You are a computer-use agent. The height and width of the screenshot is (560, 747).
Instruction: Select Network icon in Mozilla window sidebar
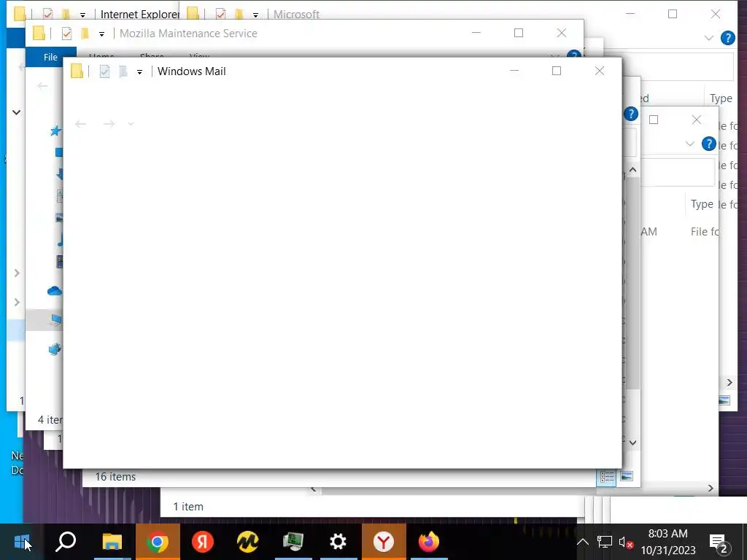tap(55, 349)
